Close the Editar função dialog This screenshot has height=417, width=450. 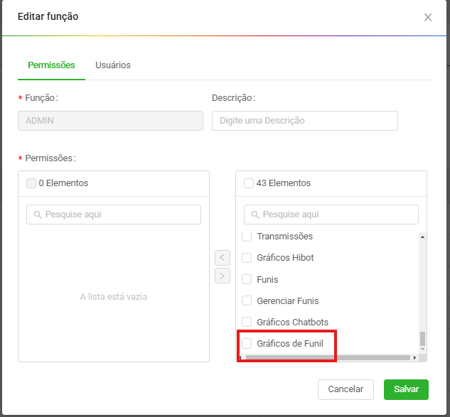point(428,17)
